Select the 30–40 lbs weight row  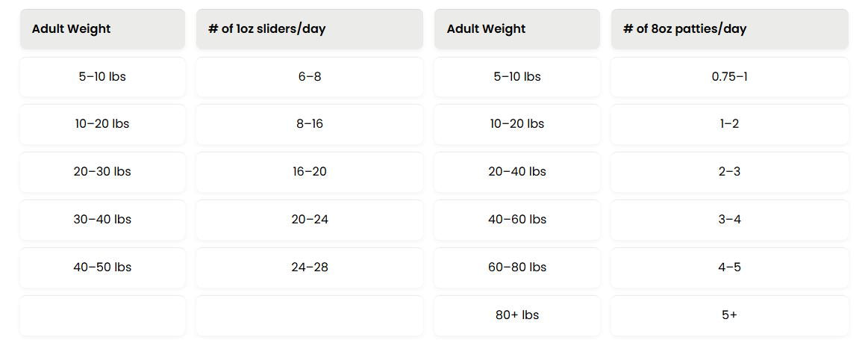tap(102, 220)
